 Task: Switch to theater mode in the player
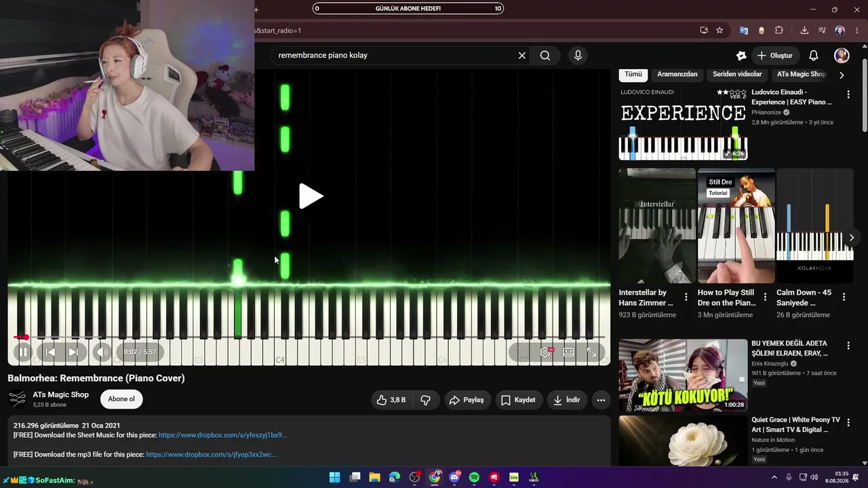pos(568,352)
